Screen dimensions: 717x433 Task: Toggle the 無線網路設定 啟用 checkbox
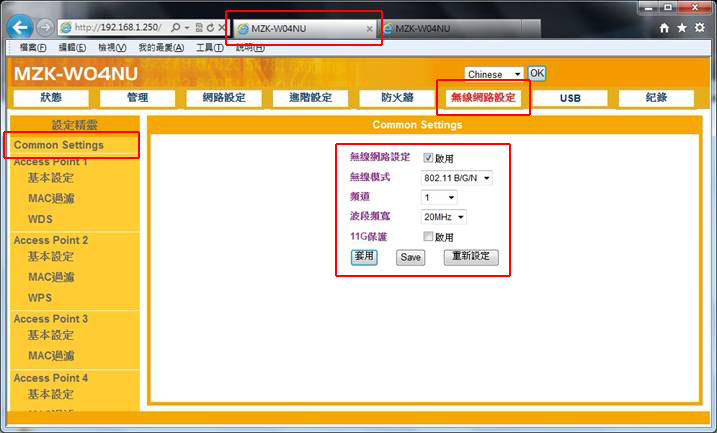click(x=428, y=158)
